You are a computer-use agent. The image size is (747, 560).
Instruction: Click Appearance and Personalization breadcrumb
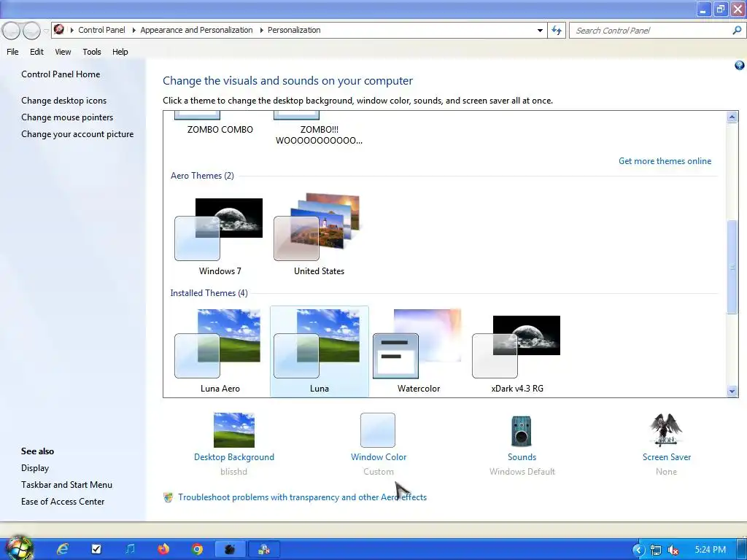[x=196, y=30]
